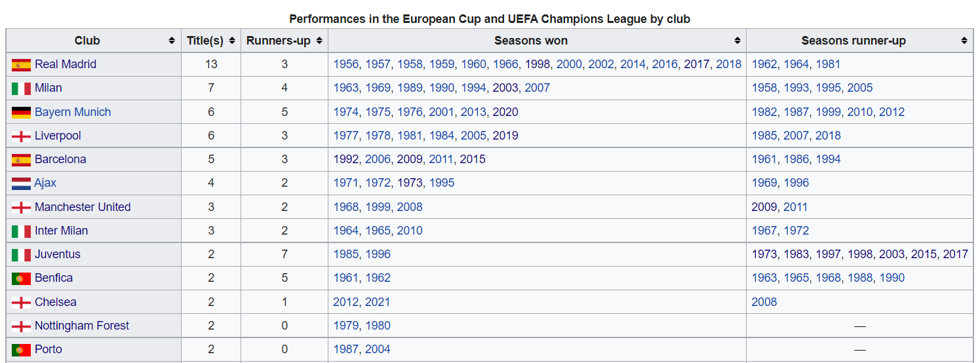The width and height of the screenshot is (980, 363).
Task: Open Barcelona's 2006 winning season link
Action: coord(378,159)
